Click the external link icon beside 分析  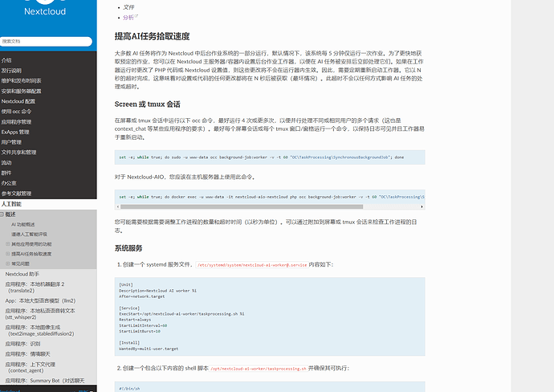point(136,17)
